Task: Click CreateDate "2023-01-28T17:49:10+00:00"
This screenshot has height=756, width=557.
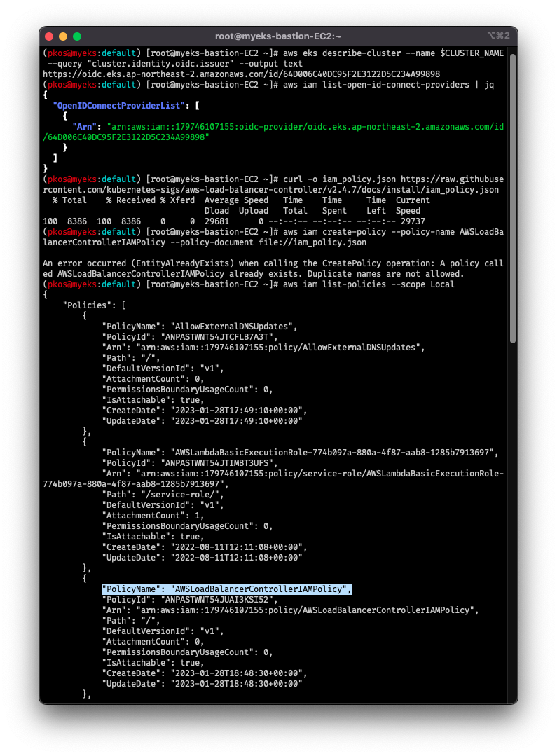Action: pos(205,411)
